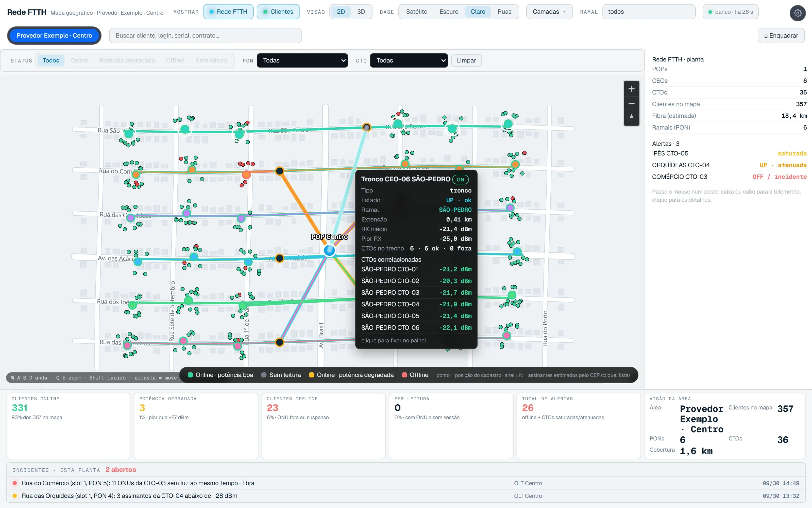Focus the Buscar cliente search field
Viewport: 812px width, 508px height.
[x=205, y=36]
